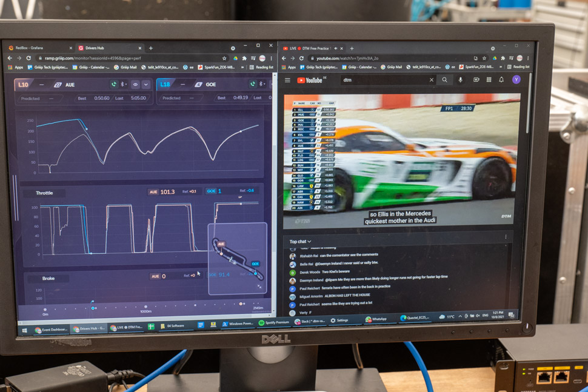Go back in the Drivers Hub browser window
Screen dimensions: 588x392
coord(10,58)
